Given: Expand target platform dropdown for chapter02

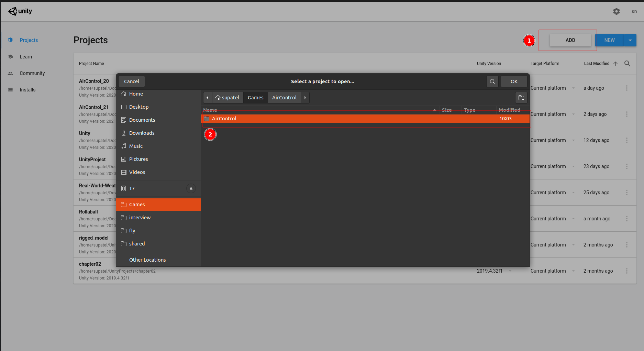Looking at the screenshot, I should pyautogui.click(x=574, y=271).
